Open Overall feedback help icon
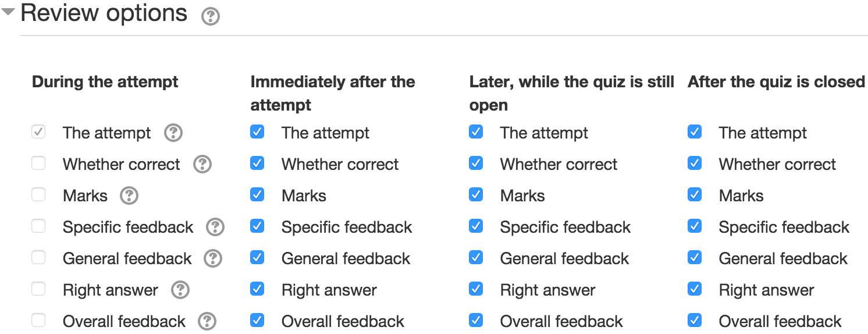This screenshot has width=868, height=334. (x=207, y=322)
